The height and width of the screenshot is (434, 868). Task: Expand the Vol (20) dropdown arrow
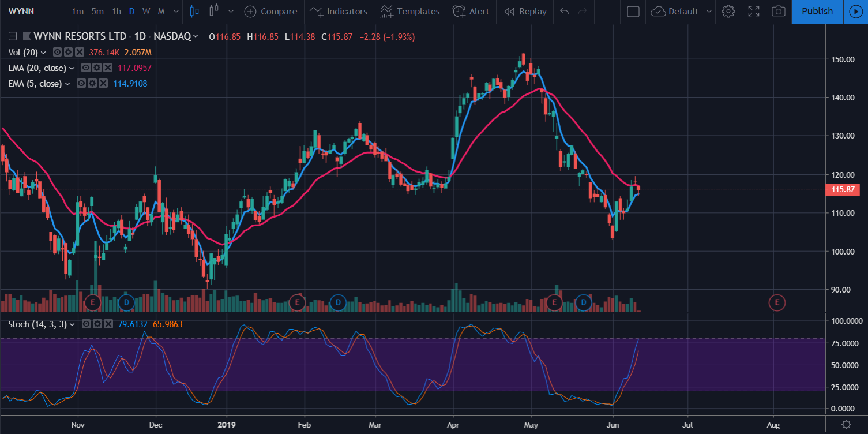(43, 53)
